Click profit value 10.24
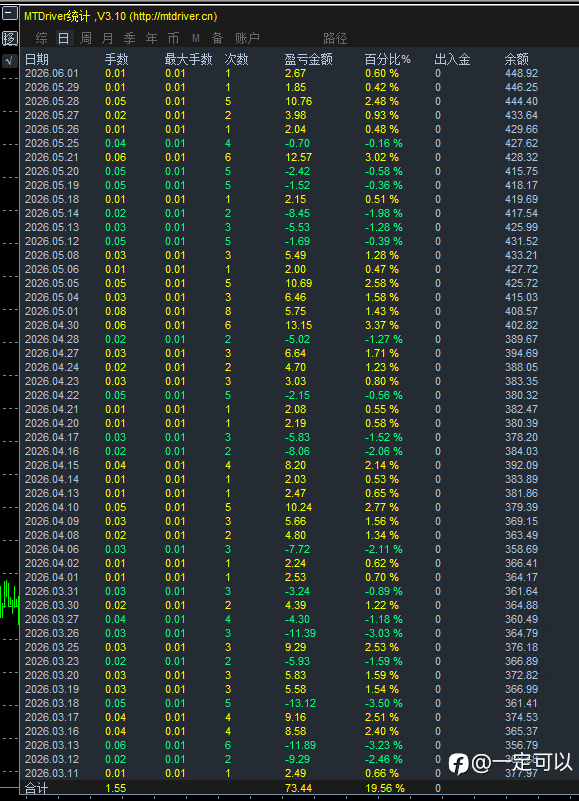Image resolution: width=579 pixels, height=801 pixels. pos(298,507)
